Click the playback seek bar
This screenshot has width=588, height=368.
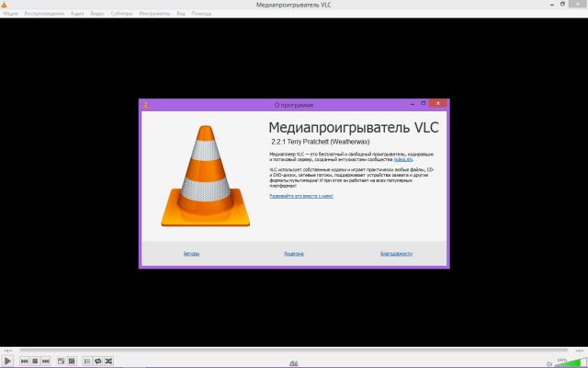pyautogui.click(x=294, y=351)
